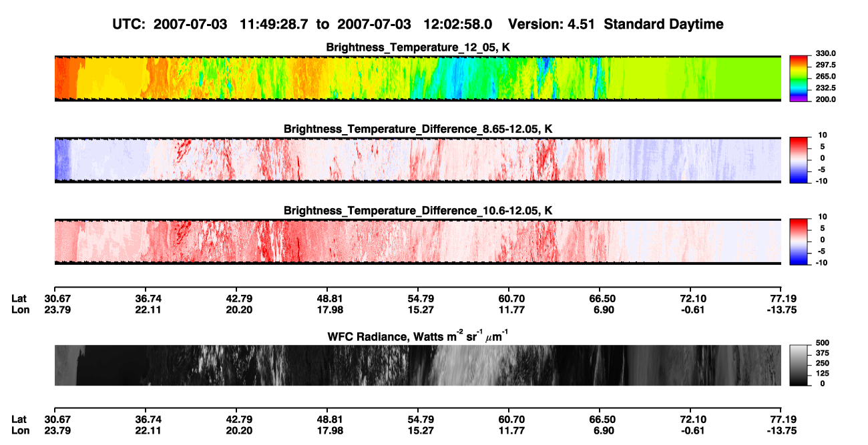Click latitude '36.74' on the axis below WFC image
Screen dimensions: 868x445
coord(150,419)
